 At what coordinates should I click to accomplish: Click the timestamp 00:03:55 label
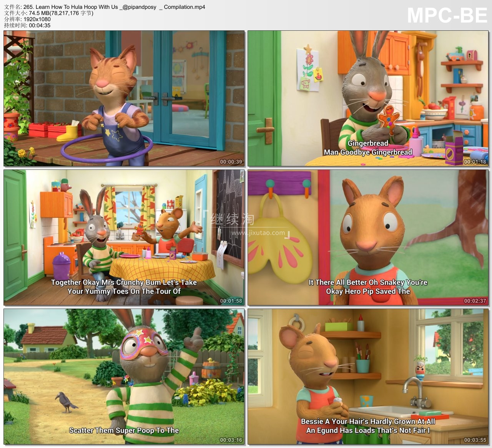(x=475, y=440)
